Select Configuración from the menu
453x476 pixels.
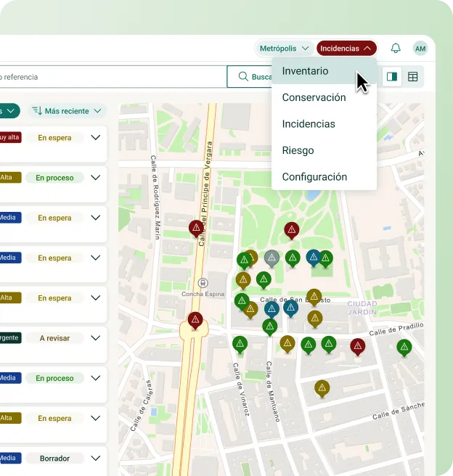tap(324, 176)
